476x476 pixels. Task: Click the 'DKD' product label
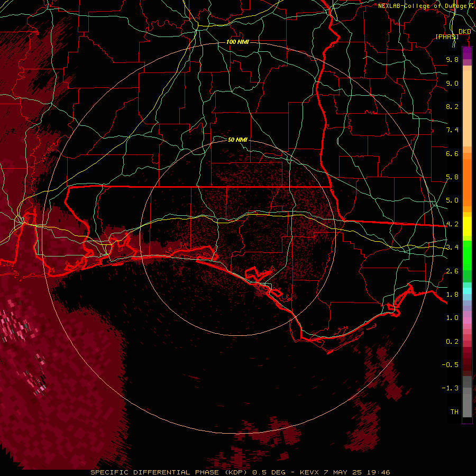tap(464, 32)
